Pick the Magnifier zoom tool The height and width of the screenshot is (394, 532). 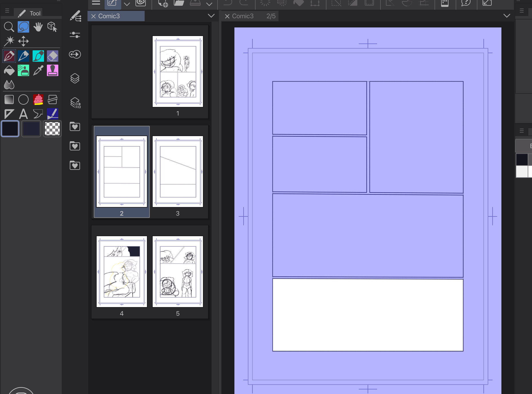point(9,27)
